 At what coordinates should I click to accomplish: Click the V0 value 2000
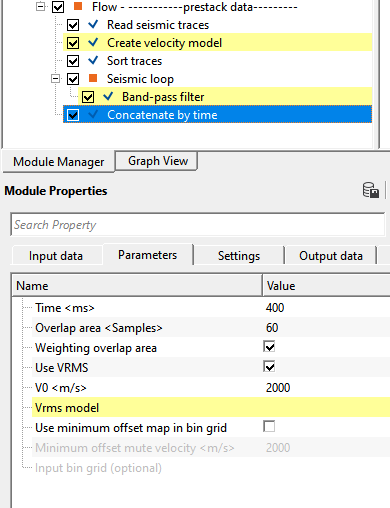pos(278,387)
